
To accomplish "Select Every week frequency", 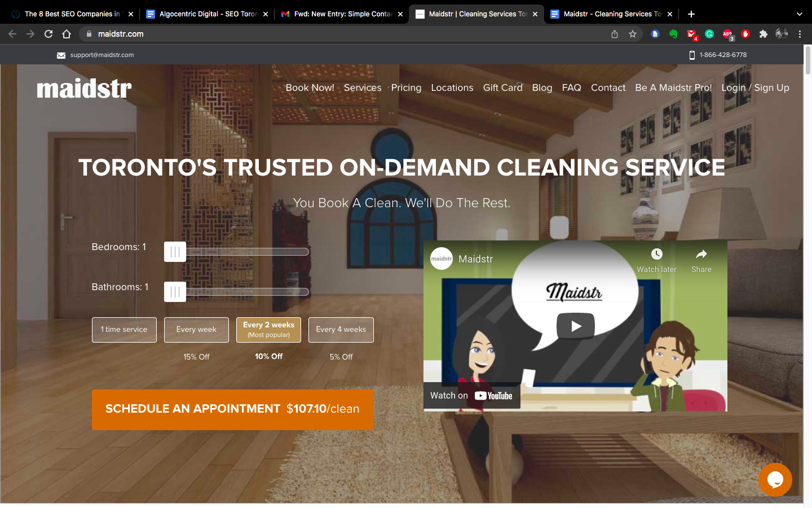I will [196, 330].
